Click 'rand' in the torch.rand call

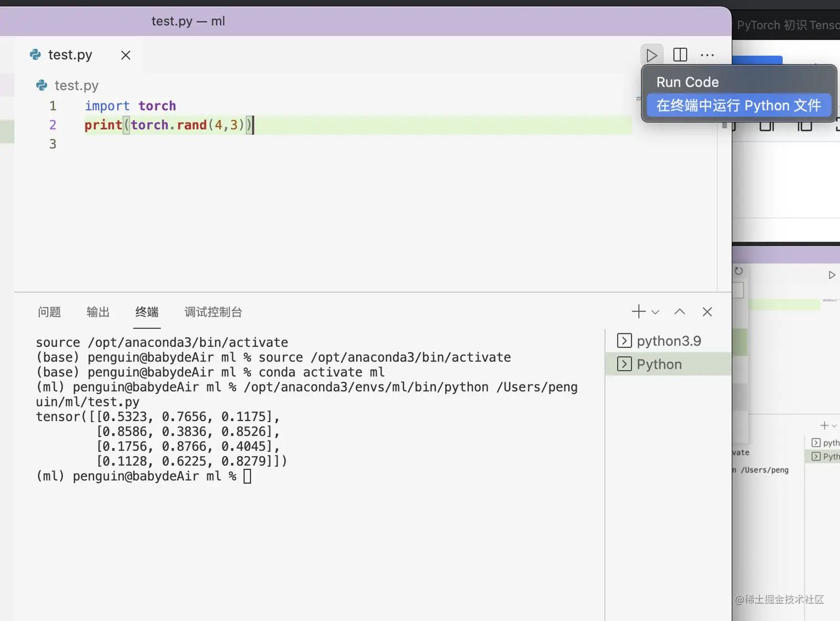coord(192,125)
